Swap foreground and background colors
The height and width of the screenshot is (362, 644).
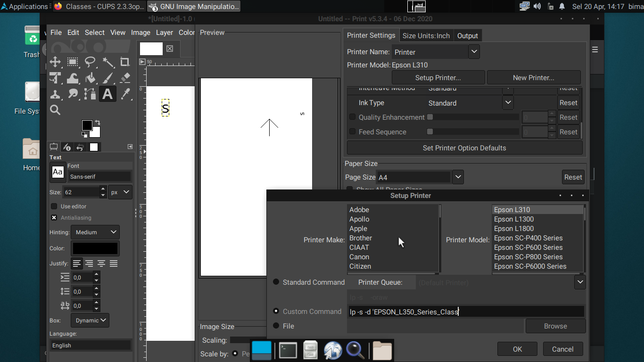[97, 123]
